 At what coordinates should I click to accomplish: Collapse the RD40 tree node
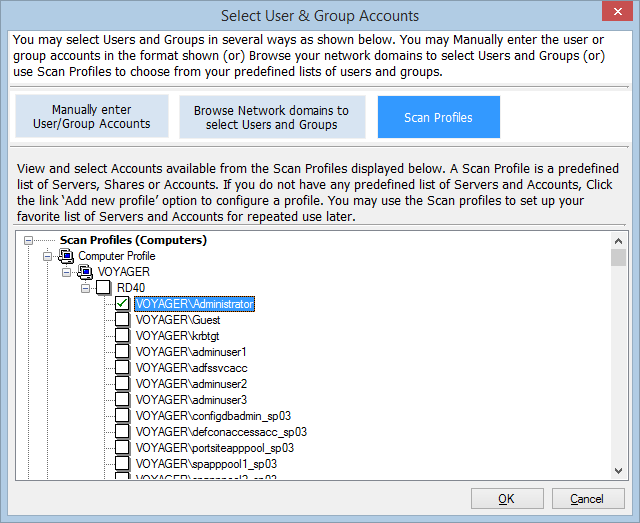pyautogui.click(x=86, y=288)
